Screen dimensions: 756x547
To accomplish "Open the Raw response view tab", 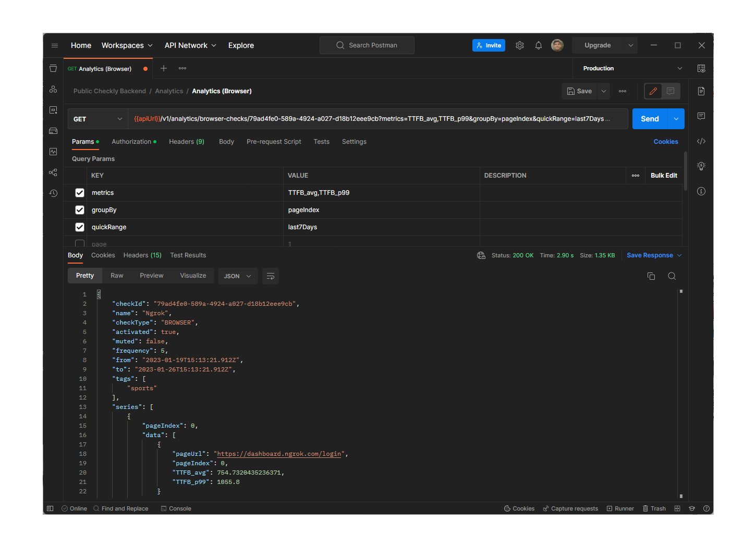I will (x=116, y=276).
